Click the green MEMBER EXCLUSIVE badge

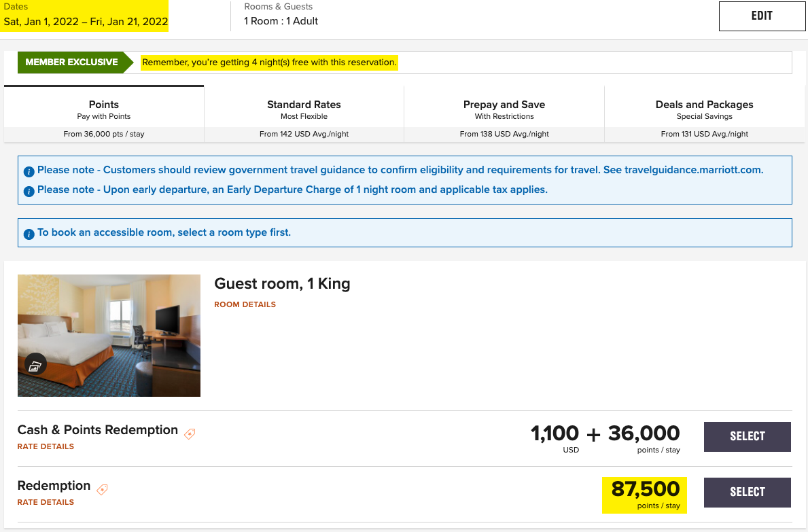coord(71,63)
